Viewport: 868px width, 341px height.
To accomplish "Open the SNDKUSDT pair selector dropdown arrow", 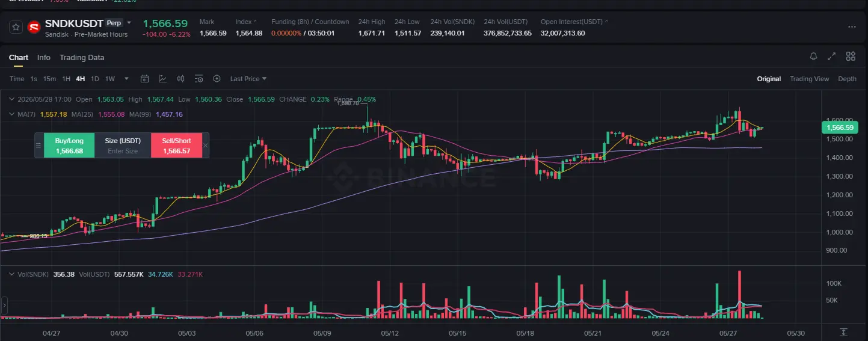I will click(129, 23).
